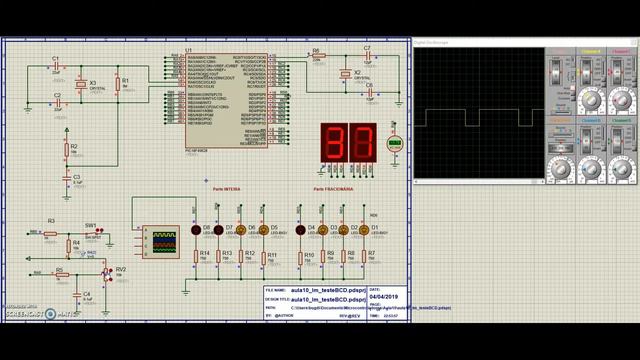
Task: Select LED D7 on the schematic
Action: (218, 230)
